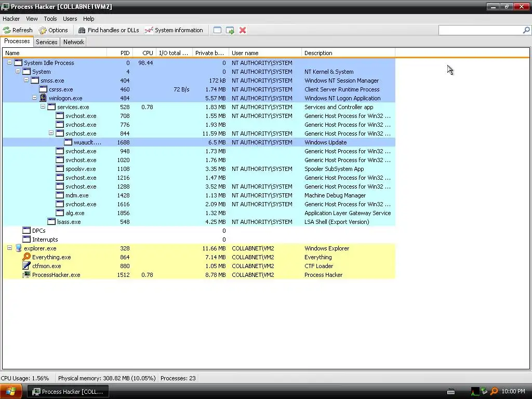The height and width of the screenshot is (399, 532).
Task: Click the csrss.exe window icon
Action: coord(43,89)
